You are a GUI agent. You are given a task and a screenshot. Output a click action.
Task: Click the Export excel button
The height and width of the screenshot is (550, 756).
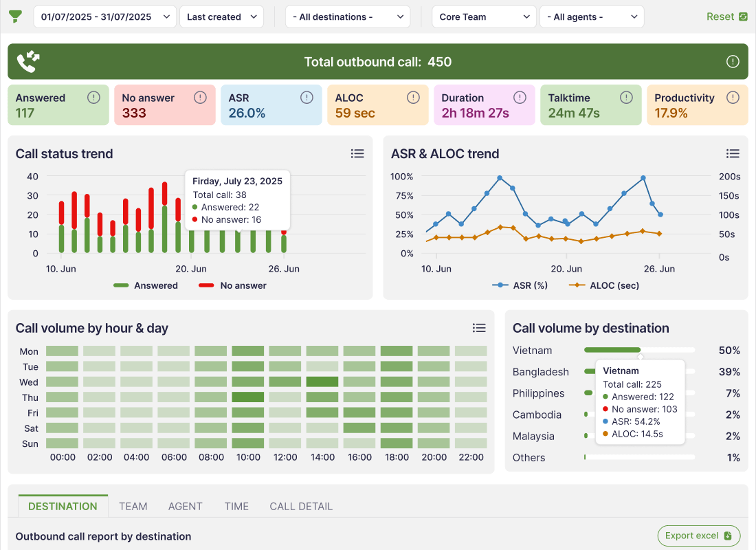[698, 536]
